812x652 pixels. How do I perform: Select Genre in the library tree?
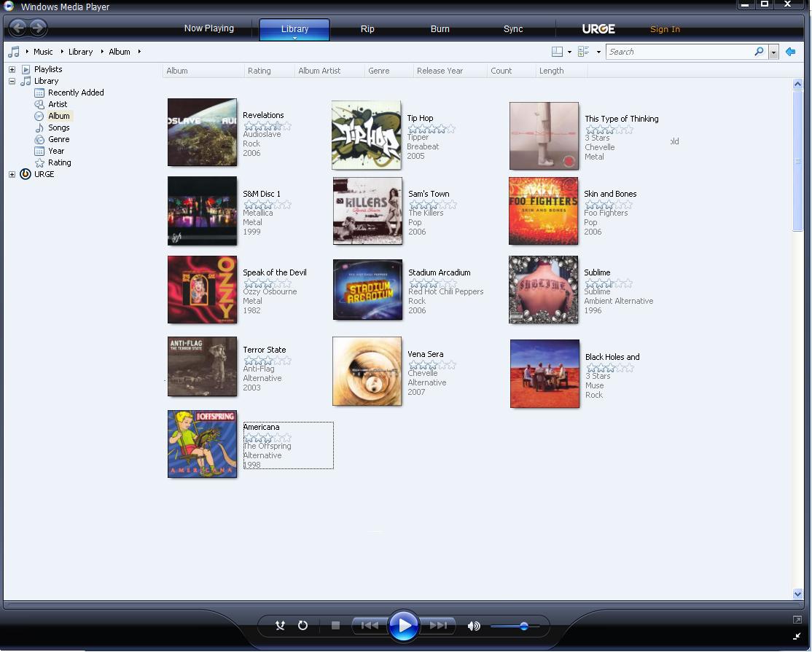(58, 139)
